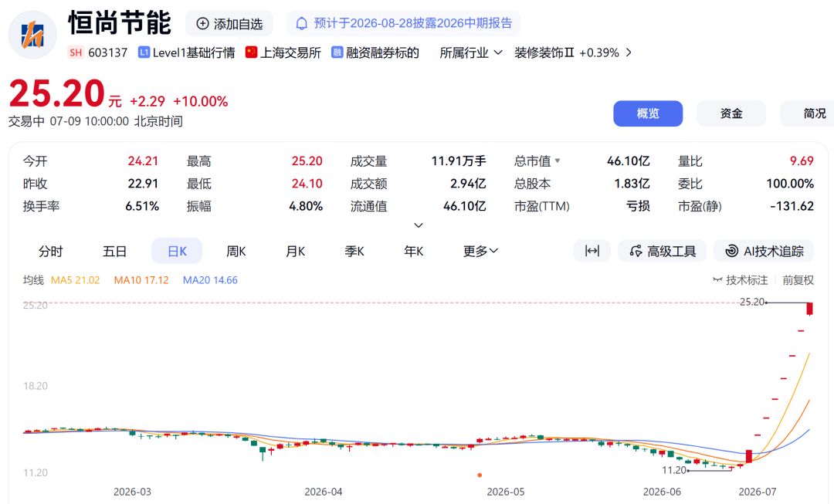834x504 pixels.
Task: Select the 季K chart tab
Action: pos(354,251)
